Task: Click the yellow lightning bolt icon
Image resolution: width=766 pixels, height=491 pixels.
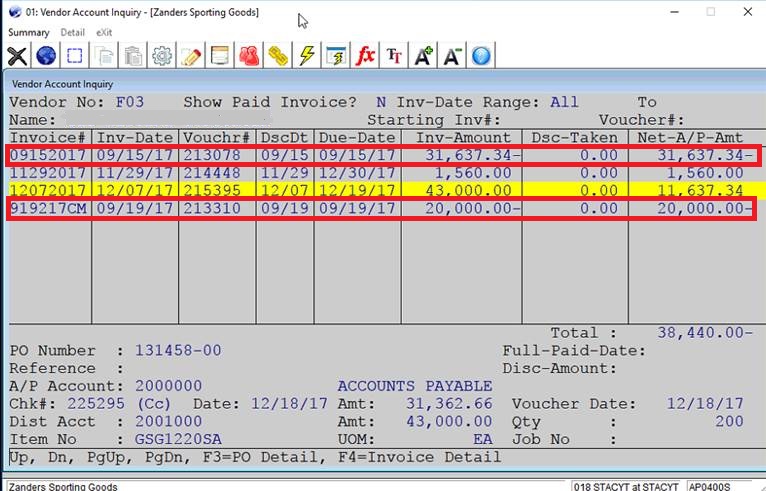Action: pos(307,56)
